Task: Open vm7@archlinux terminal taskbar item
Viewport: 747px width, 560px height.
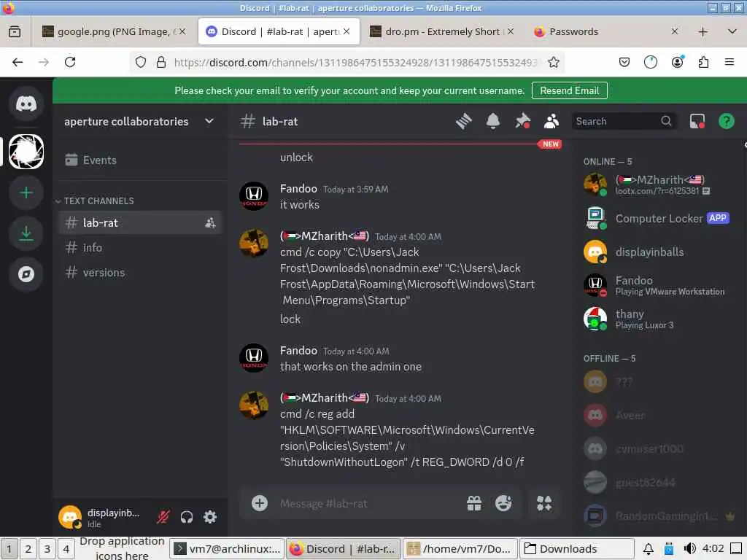Action: (228, 549)
